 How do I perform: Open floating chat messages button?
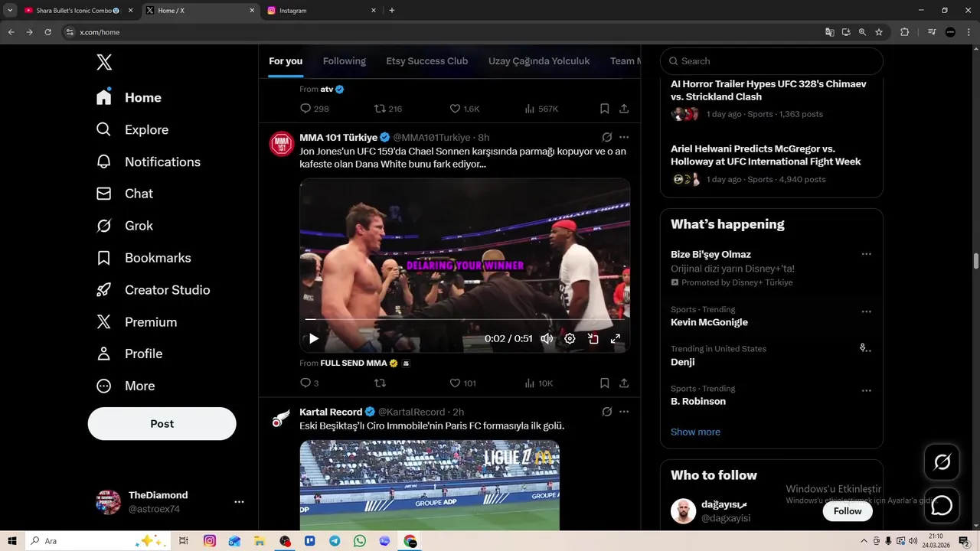[942, 505]
